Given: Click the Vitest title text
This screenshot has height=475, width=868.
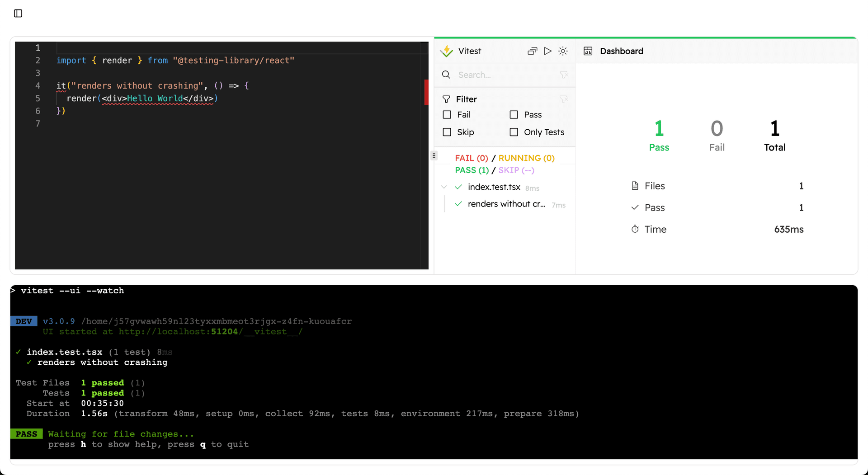Looking at the screenshot, I should (470, 51).
